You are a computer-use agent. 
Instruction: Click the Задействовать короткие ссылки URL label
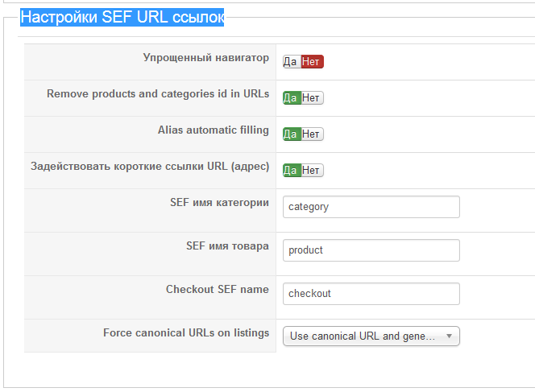(150, 167)
